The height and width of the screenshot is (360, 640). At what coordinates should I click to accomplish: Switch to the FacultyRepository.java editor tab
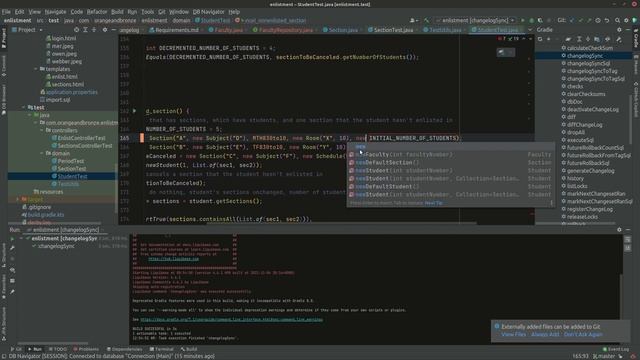(283, 30)
